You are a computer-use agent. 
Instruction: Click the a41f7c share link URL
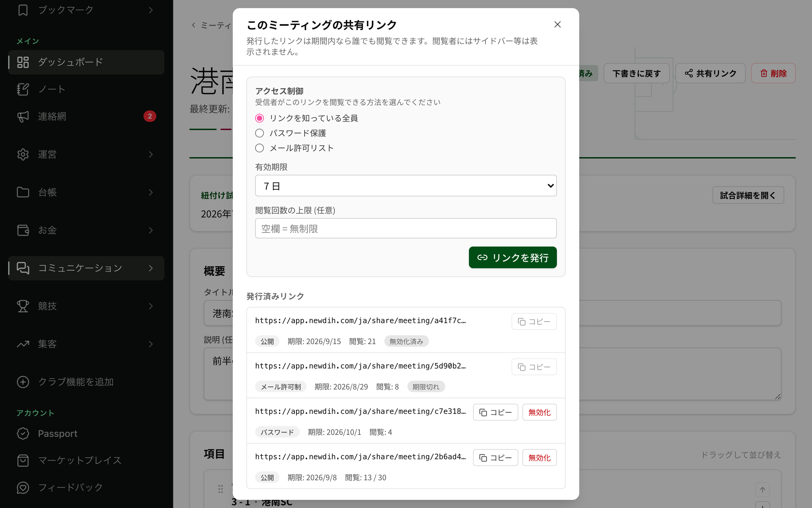[360, 320]
